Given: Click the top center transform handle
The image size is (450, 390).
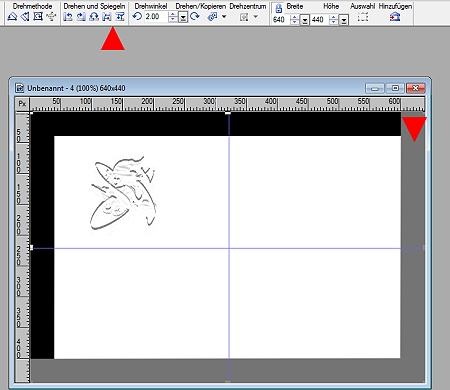Looking at the screenshot, I should coord(228,113).
